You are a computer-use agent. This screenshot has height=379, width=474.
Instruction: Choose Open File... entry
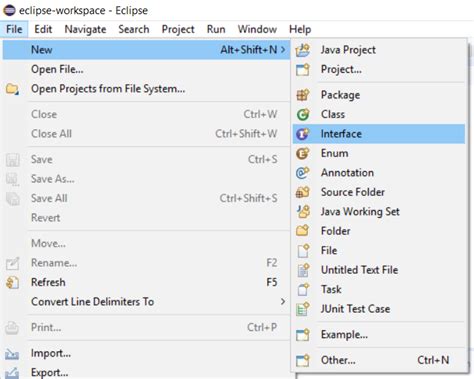146,69
